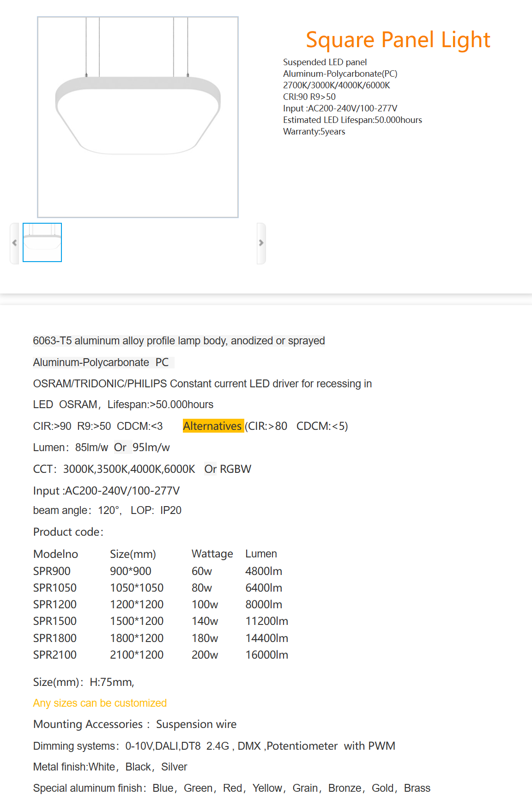Open the main suspended panel product image
The image size is (532, 801).
coord(138,117)
